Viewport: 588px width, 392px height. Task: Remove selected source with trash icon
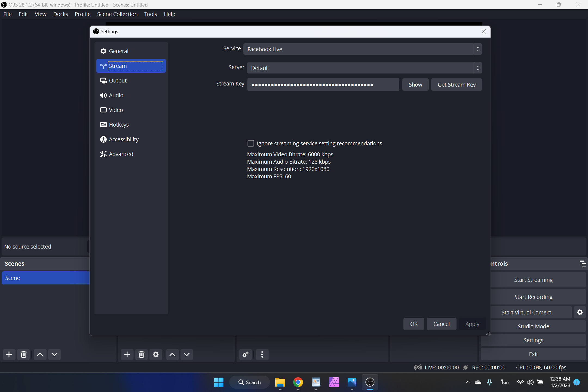tap(141, 354)
